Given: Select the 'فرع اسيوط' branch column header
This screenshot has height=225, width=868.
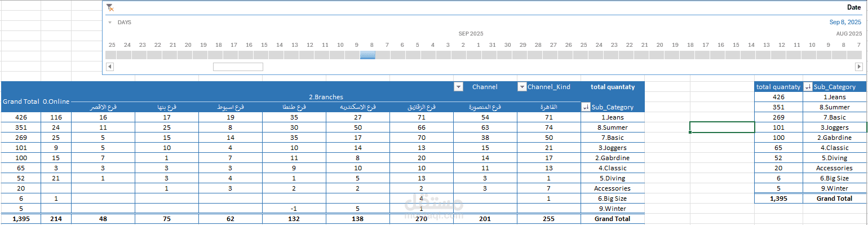Looking at the screenshot, I should [230, 107].
